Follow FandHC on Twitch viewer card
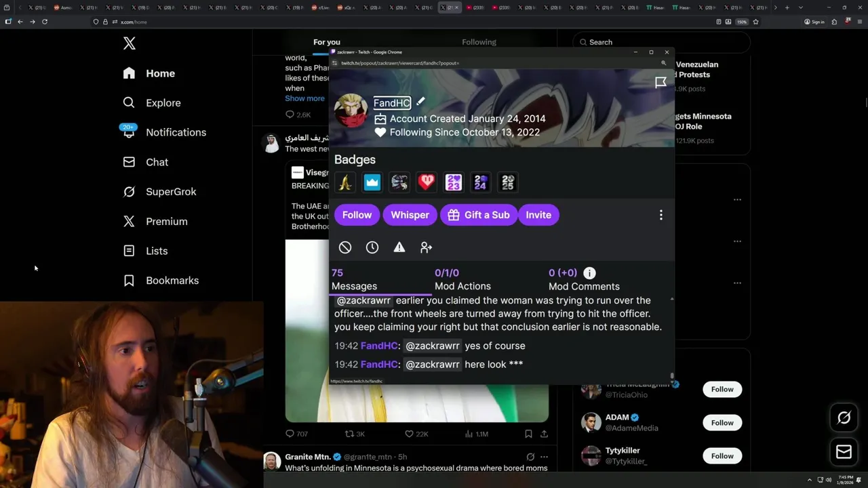The image size is (868, 488). point(357,215)
